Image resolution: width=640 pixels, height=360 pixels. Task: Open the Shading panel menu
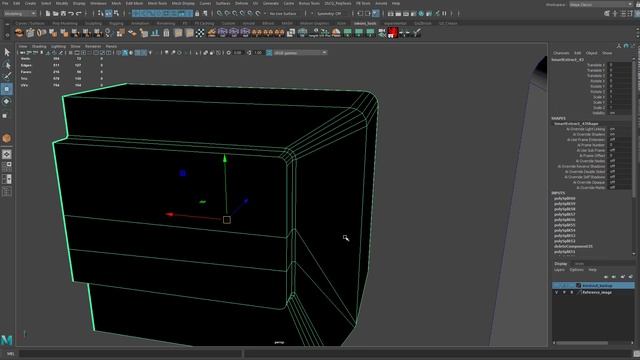point(39,47)
